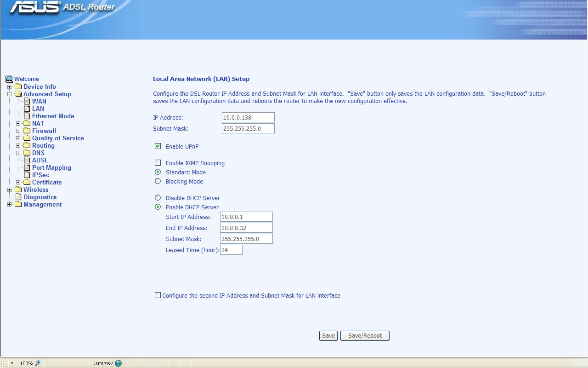Image resolution: width=588 pixels, height=368 pixels.
Task: Expand the Certificate tree node
Action: [x=18, y=182]
